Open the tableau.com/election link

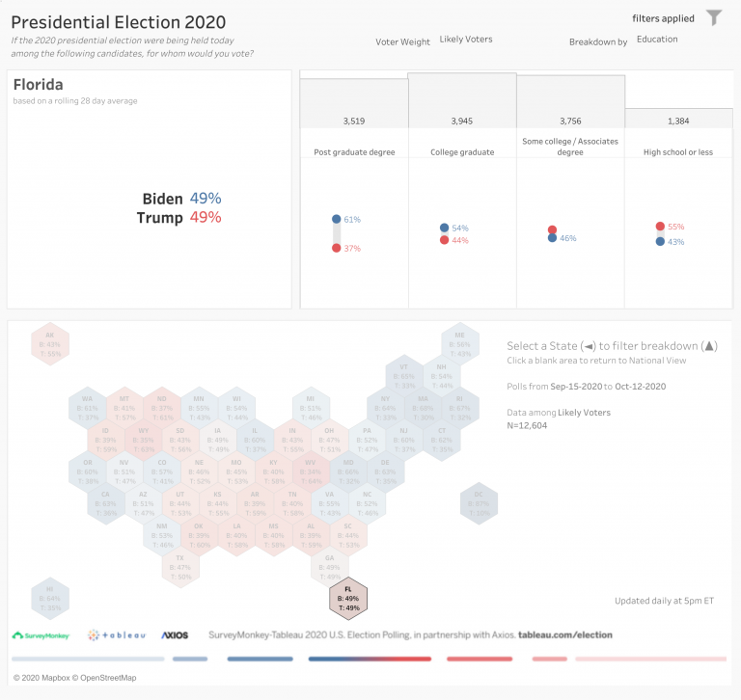(565, 634)
